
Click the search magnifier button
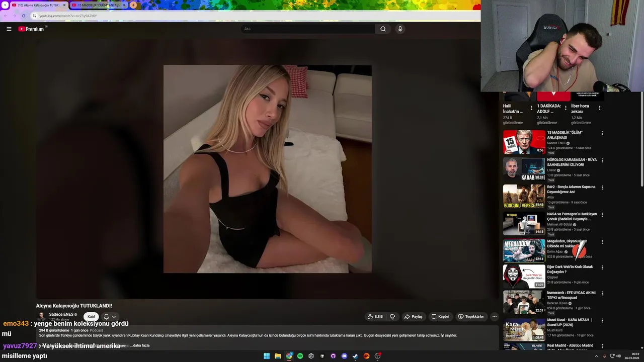(x=383, y=29)
